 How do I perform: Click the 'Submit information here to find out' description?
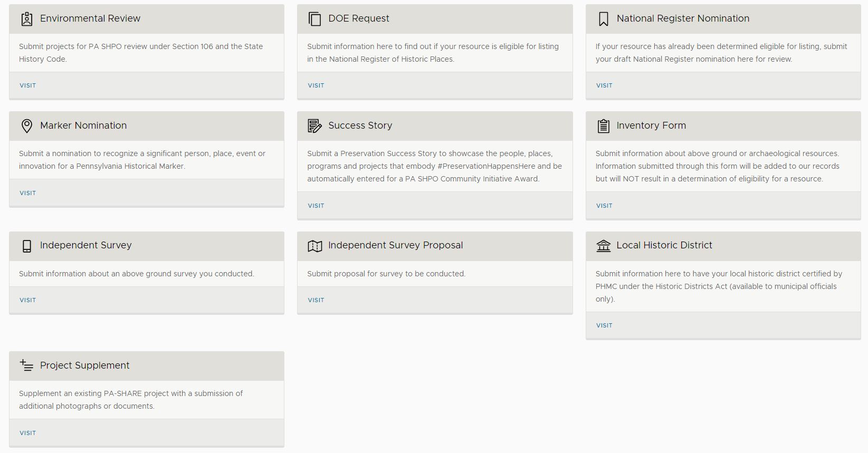click(433, 53)
